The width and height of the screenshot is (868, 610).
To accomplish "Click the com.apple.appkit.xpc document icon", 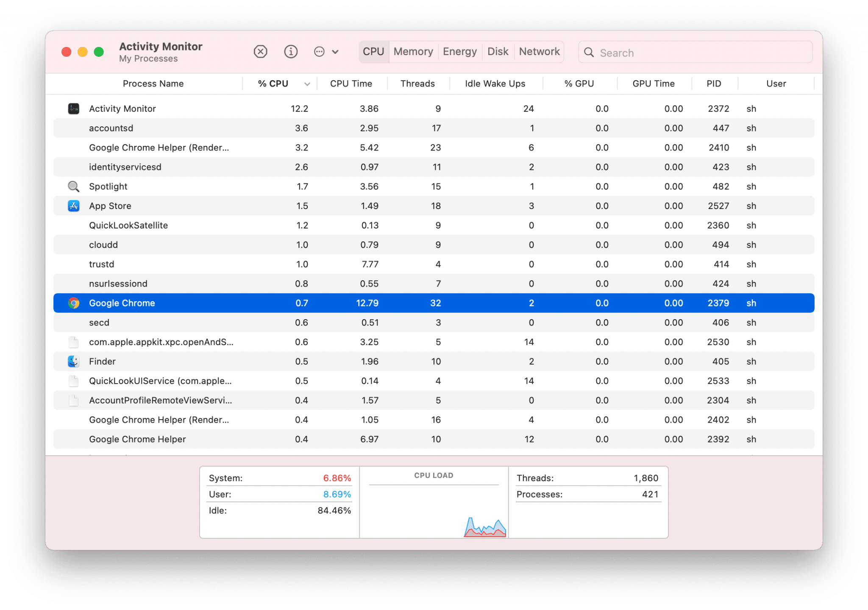I will (74, 342).
